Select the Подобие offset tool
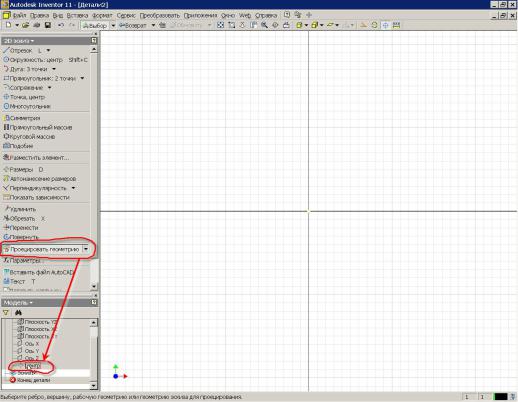Viewport: 518px width, 402px height. [18, 146]
